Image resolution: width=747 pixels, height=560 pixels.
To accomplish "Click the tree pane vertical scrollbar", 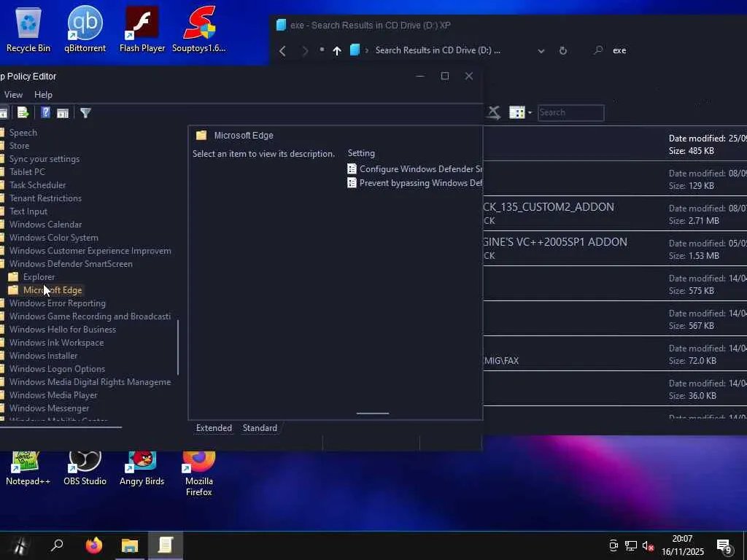I will [178, 347].
